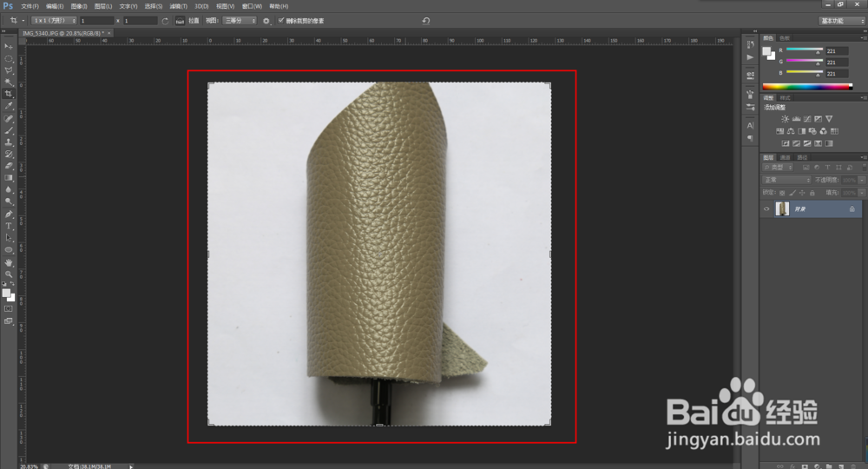The width and height of the screenshot is (868, 469).
Task: Add a Gradient Map adjustment
Action: click(829, 143)
